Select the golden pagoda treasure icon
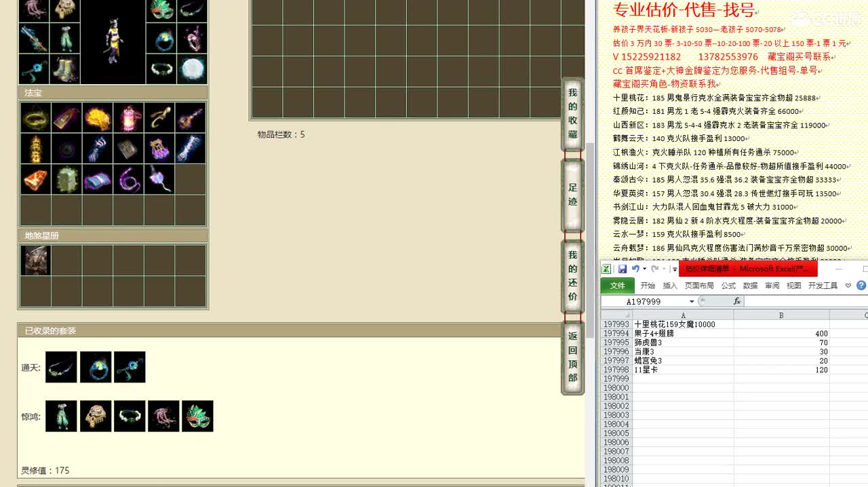The height and width of the screenshot is (487, 868). [x=35, y=149]
